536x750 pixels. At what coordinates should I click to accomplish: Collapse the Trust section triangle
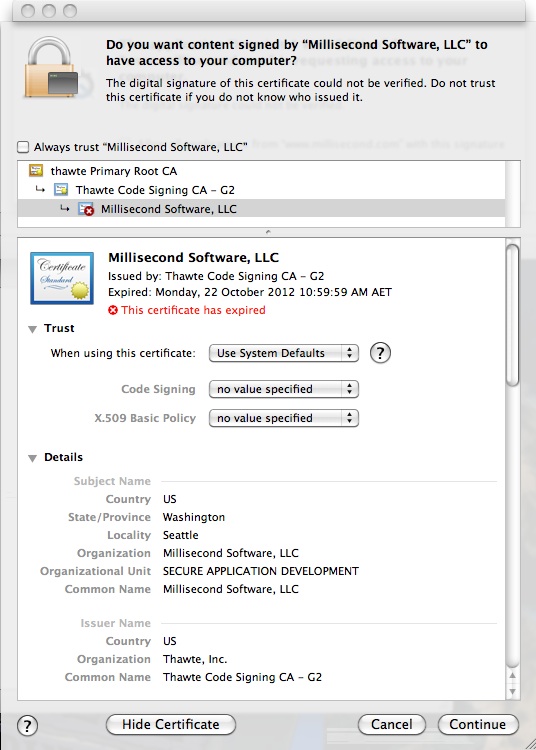(x=33, y=329)
